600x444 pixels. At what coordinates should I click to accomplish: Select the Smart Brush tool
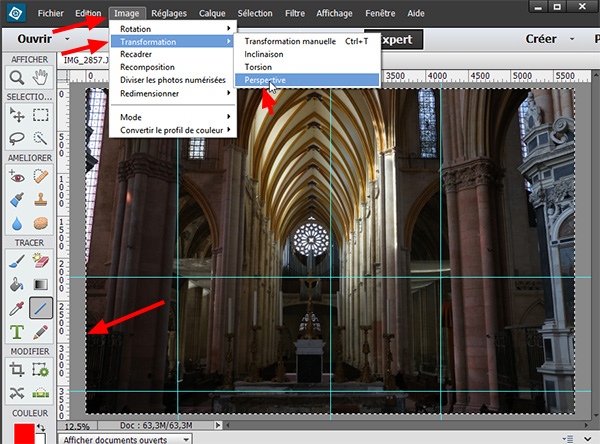17,199
